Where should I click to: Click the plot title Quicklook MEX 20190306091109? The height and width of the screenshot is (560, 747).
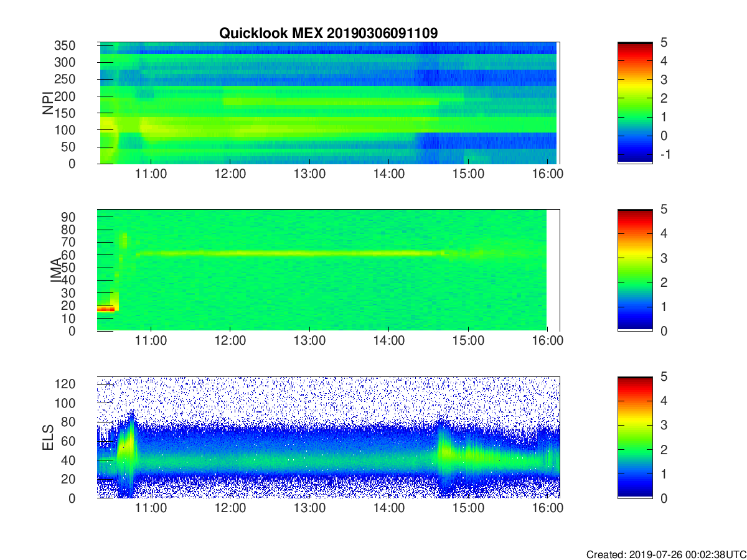pos(328,33)
